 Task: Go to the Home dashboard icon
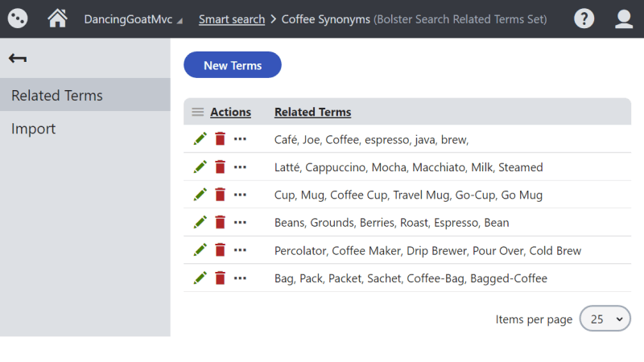pyautogui.click(x=57, y=19)
